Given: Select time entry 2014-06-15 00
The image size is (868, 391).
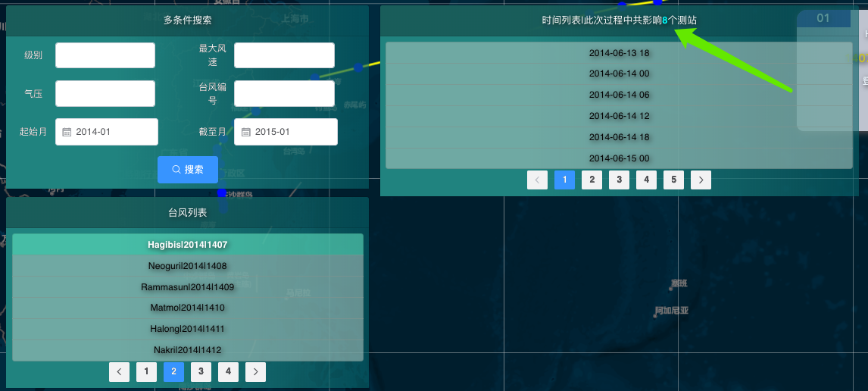Looking at the screenshot, I should 619,158.
